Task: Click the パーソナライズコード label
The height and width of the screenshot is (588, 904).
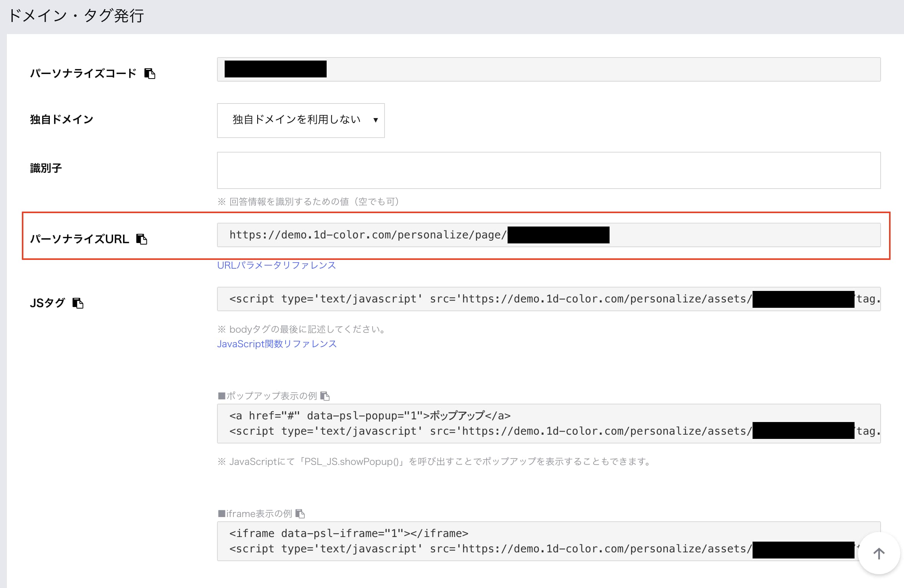Action: coord(83,73)
